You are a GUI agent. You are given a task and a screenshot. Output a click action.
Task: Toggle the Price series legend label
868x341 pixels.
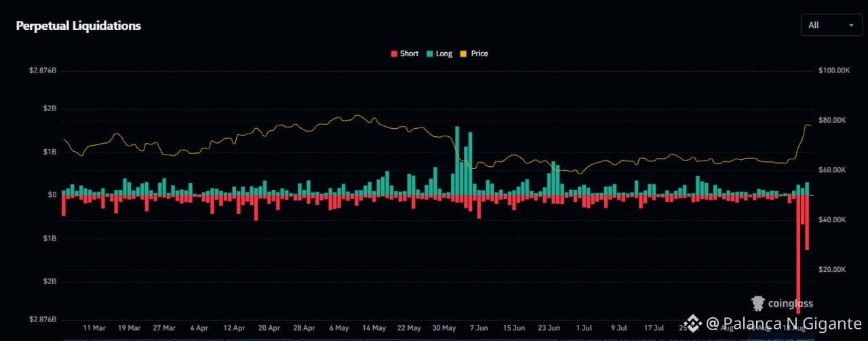pos(479,54)
